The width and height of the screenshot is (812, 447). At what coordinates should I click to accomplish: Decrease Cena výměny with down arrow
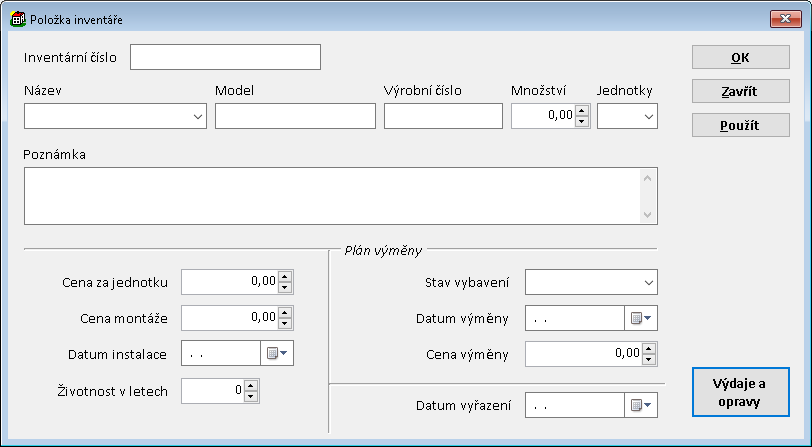[649, 359]
